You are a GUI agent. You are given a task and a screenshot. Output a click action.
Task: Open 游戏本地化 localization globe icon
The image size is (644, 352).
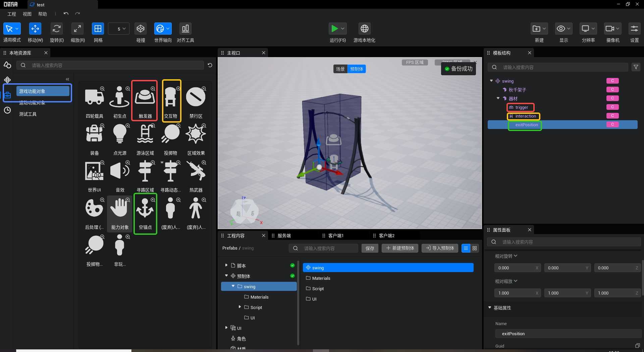click(x=365, y=29)
